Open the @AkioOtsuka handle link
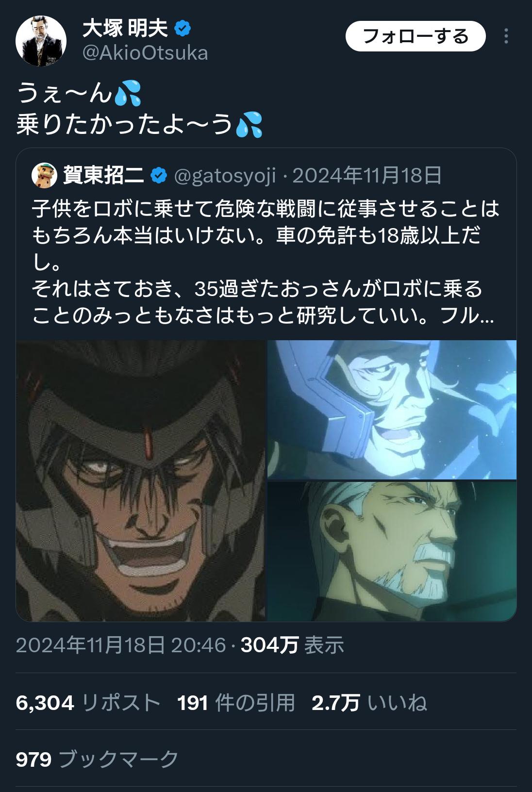This screenshot has width=532, height=792. tap(145, 53)
